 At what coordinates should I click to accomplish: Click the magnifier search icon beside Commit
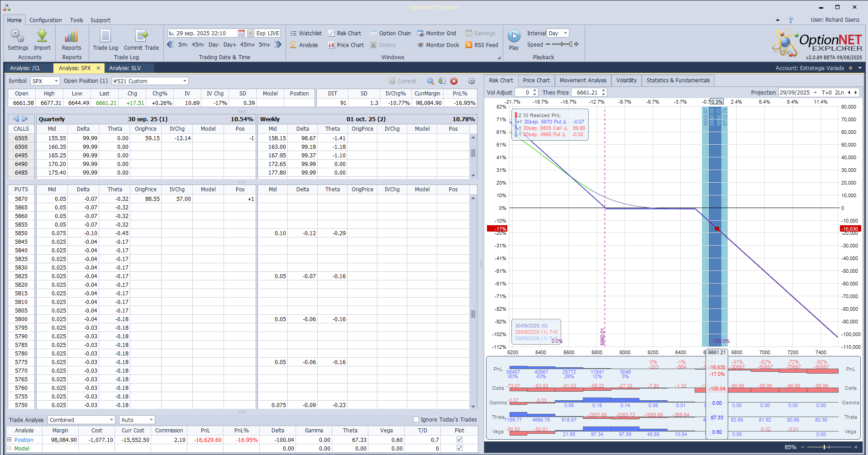430,81
